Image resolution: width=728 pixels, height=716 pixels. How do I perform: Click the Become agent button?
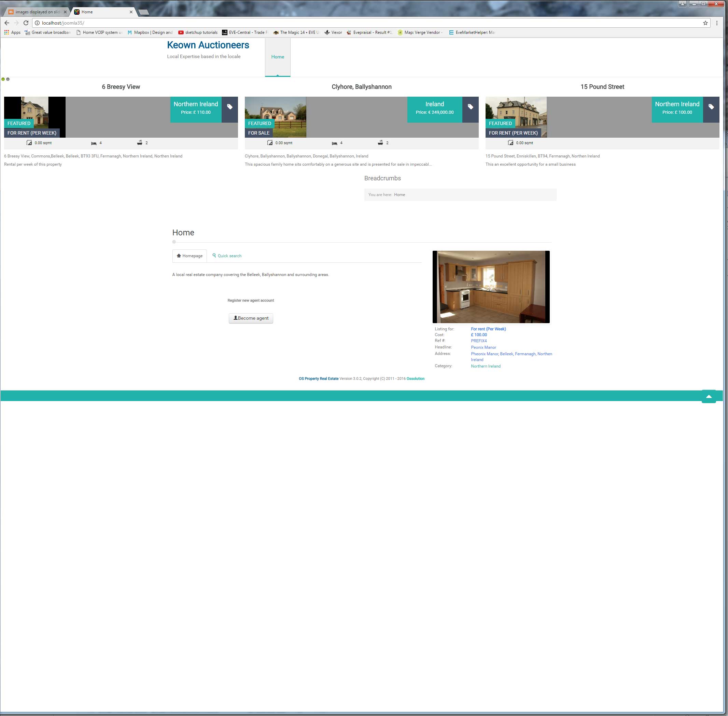pyautogui.click(x=251, y=318)
